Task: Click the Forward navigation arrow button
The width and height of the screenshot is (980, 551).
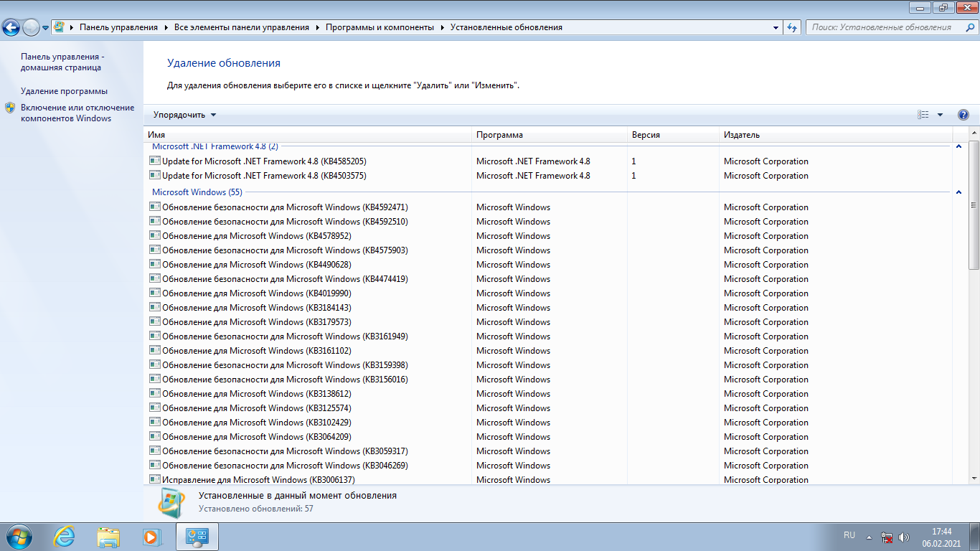Action: (x=31, y=28)
